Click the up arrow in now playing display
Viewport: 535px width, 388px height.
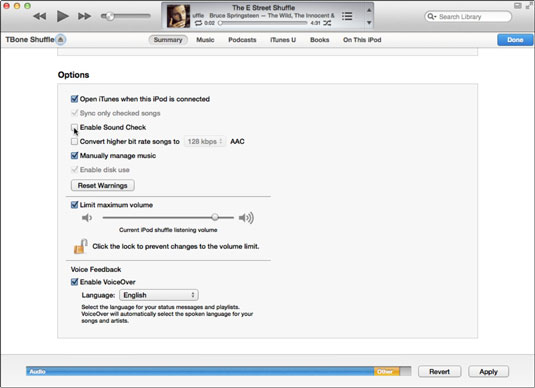tap(369, 10)
